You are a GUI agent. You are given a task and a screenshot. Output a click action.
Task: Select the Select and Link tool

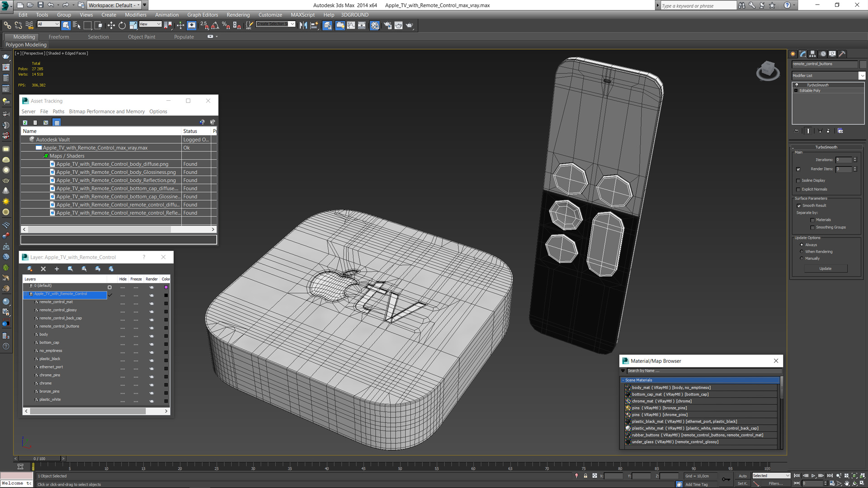(x=7, y=25)
